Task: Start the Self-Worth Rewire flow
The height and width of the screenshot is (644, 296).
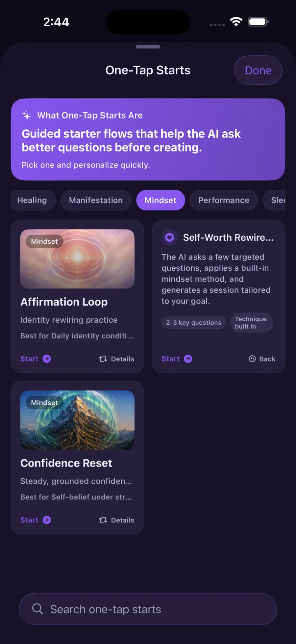Action: coord(170,359)
